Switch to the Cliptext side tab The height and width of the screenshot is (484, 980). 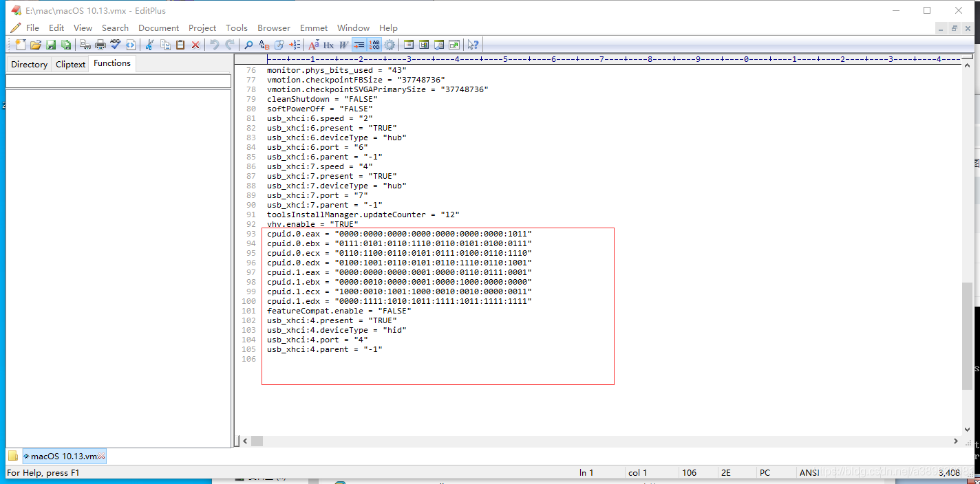(71, 65)
